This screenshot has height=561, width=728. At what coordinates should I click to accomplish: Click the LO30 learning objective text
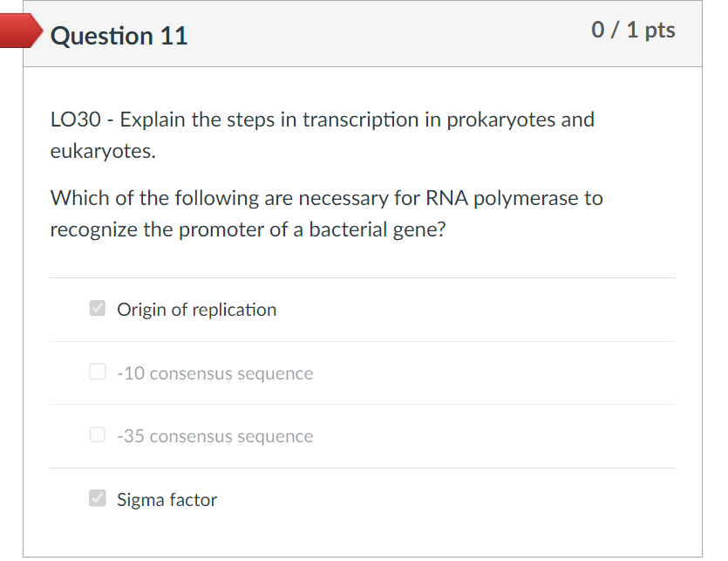coord(321,135)
